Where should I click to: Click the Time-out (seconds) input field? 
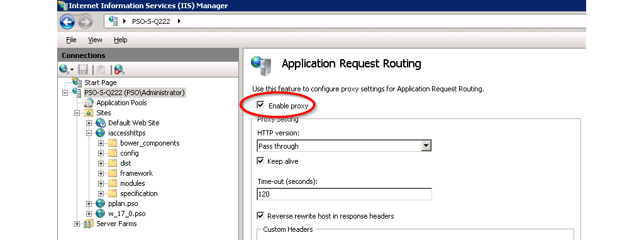tap(344, 194)
